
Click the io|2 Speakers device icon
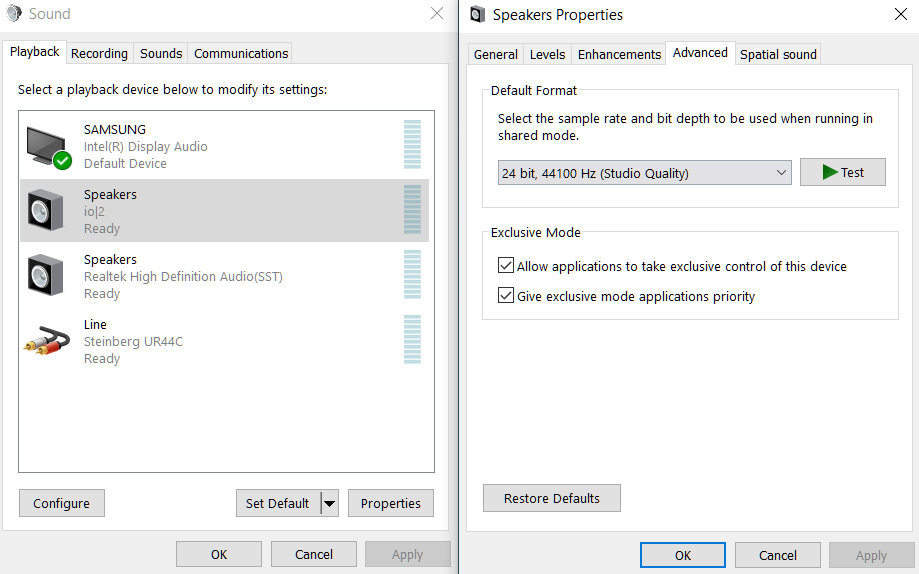coord(46,211)
